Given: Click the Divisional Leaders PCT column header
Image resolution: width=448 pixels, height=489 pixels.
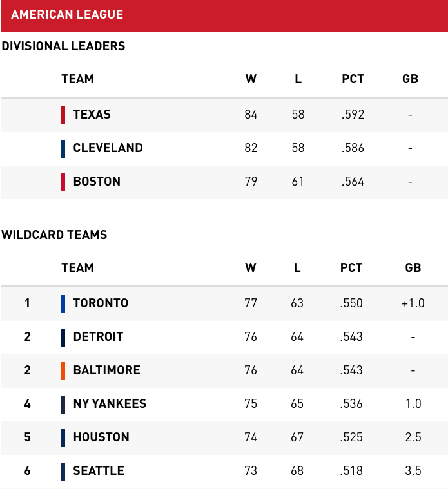Looking at the screenshot, I should (353, 79).
